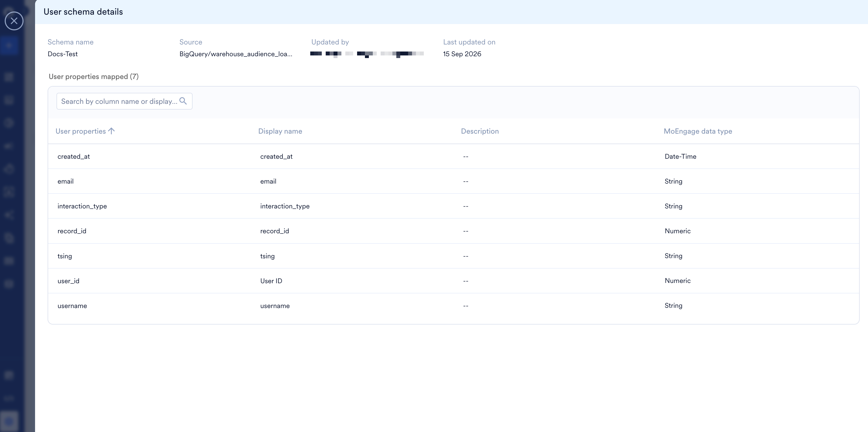
Task: Select the email user property cell
Action: click(x=65, y=181)
